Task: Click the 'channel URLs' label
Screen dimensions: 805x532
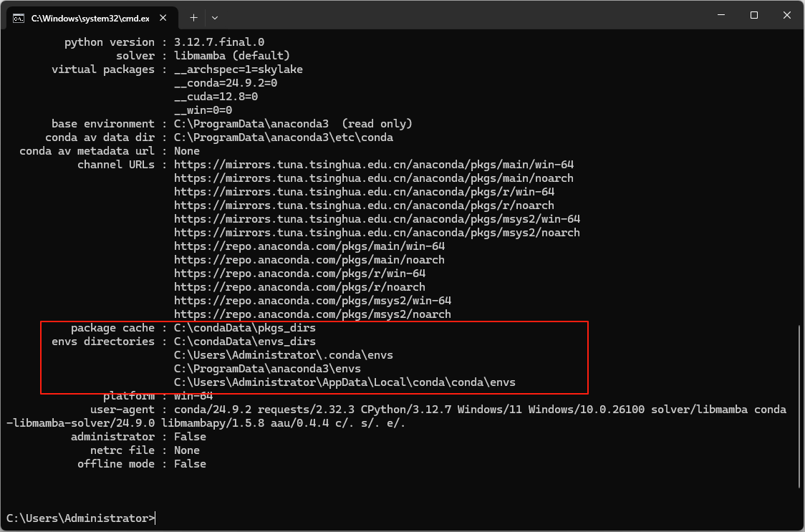Action: tap(115, 164)
